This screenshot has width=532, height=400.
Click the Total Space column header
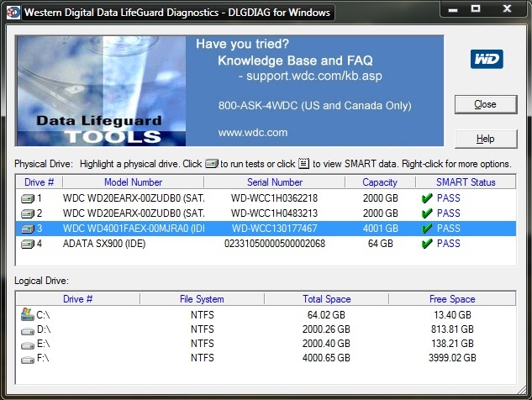coord(326,299)
